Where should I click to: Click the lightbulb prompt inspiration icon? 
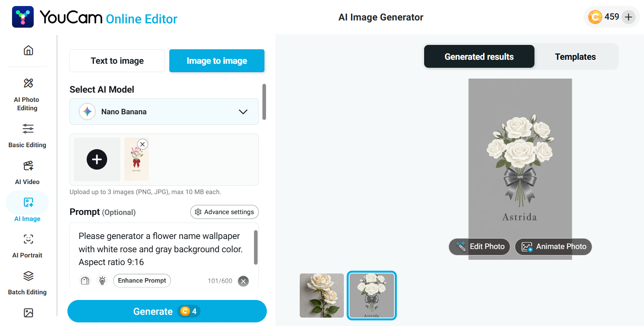(102, 281)
